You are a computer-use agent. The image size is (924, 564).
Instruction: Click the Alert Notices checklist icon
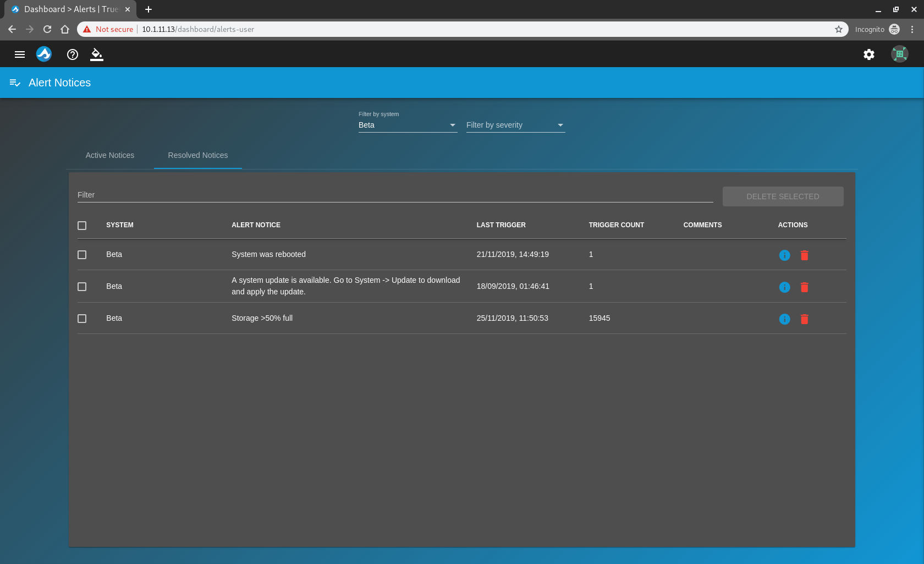pyautogui.click(x=15, y=83)
